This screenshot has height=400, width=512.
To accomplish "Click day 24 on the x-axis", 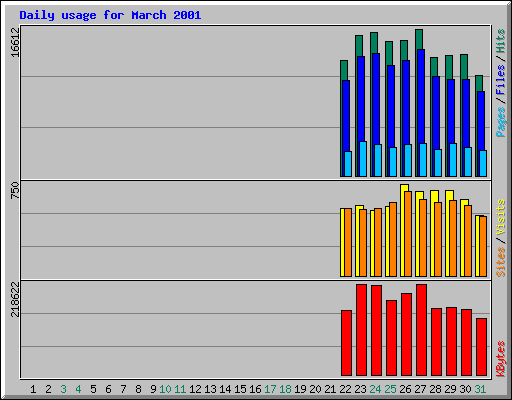I will [376, 389].
